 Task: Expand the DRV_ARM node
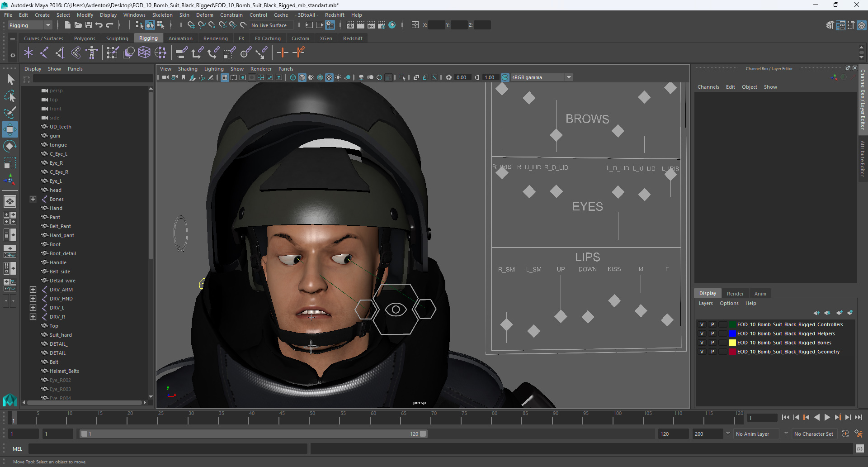click(33, 290)
